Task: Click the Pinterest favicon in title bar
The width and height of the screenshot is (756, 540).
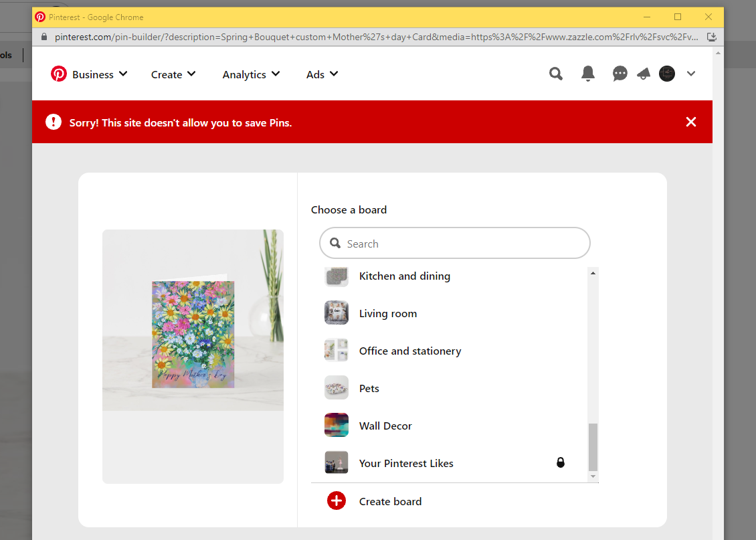Action: [x=41, y=17]
